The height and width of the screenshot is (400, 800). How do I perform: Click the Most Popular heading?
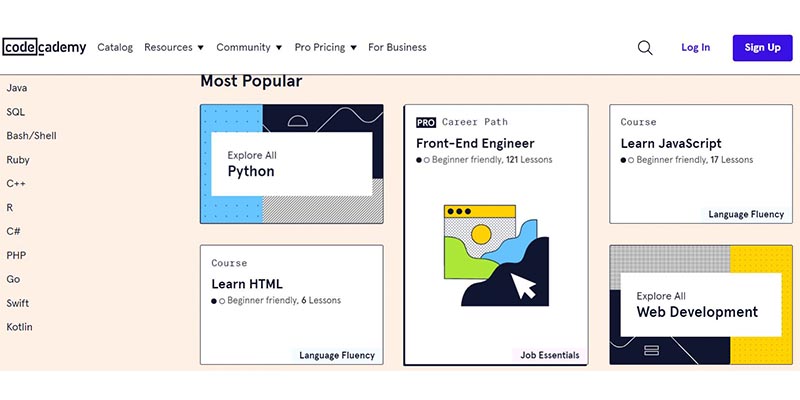(251, 81)
